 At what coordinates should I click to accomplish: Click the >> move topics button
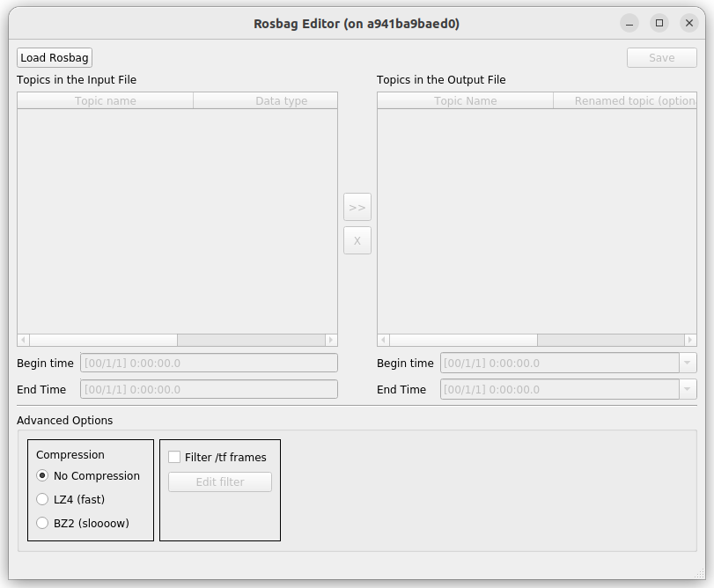[357, 208]
